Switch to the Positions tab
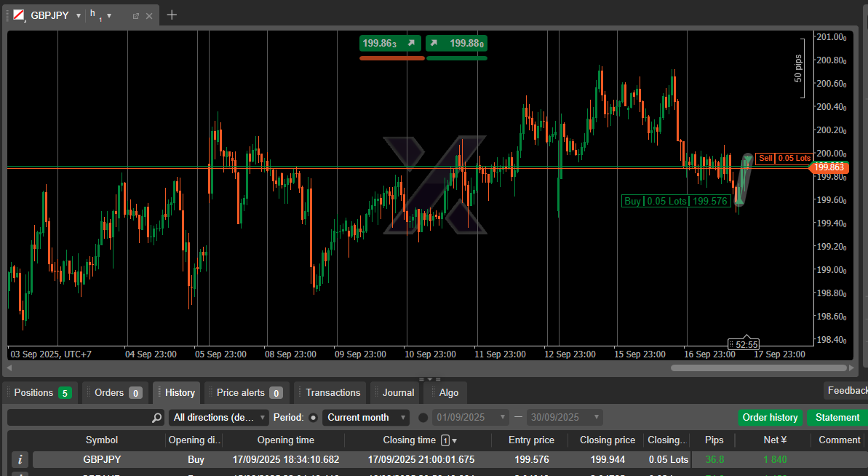Screen dimensions: 868x476 coord(42,393)
